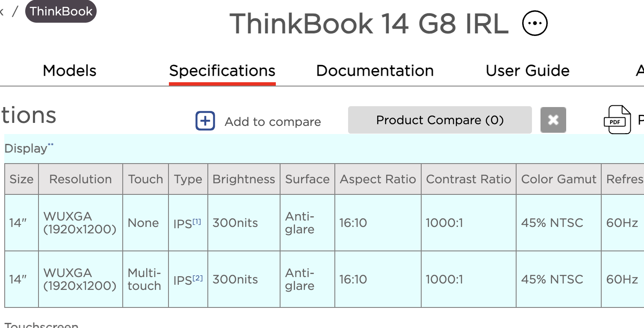The image size is (644, 328).
Task: Switch to the Models tab
Action: (70, 71)
